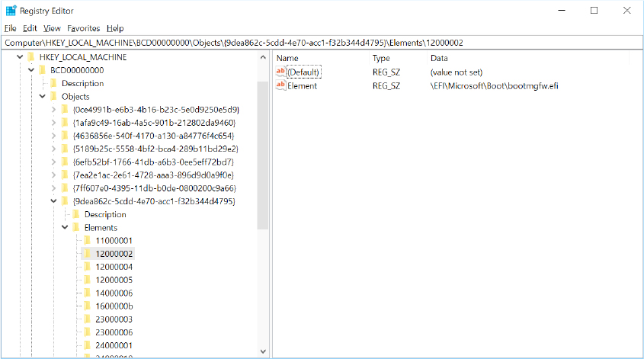This screenshot has height=359, width=644.
Task: Click the folder icon beside Objects key
Action: (53, 97)
